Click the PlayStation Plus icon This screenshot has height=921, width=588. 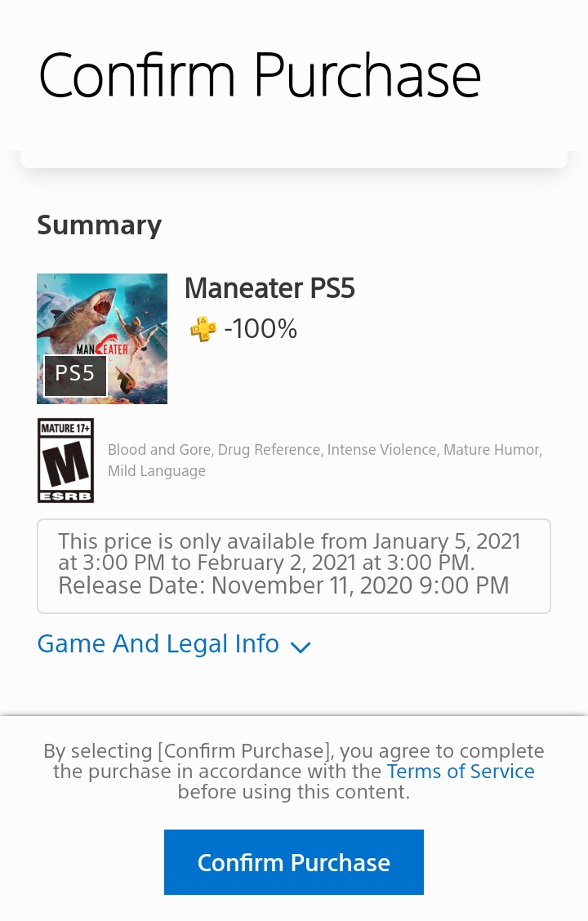(203, 329)
